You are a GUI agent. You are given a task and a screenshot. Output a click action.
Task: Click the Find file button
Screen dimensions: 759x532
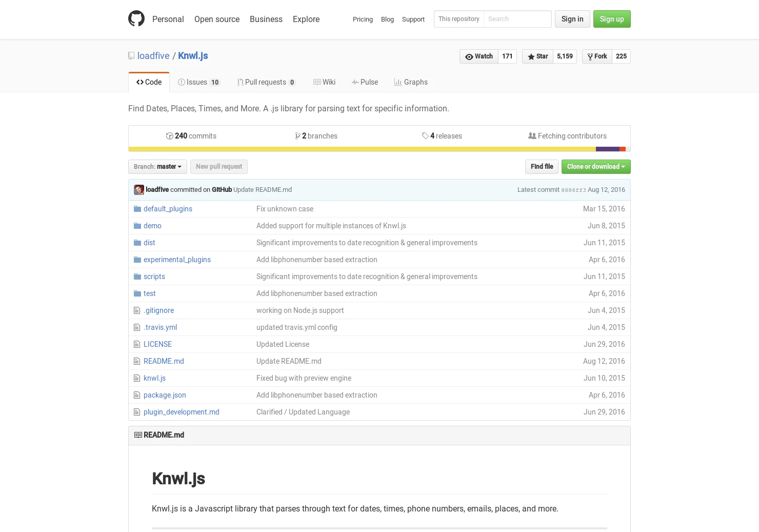click(x=542, y=167)
